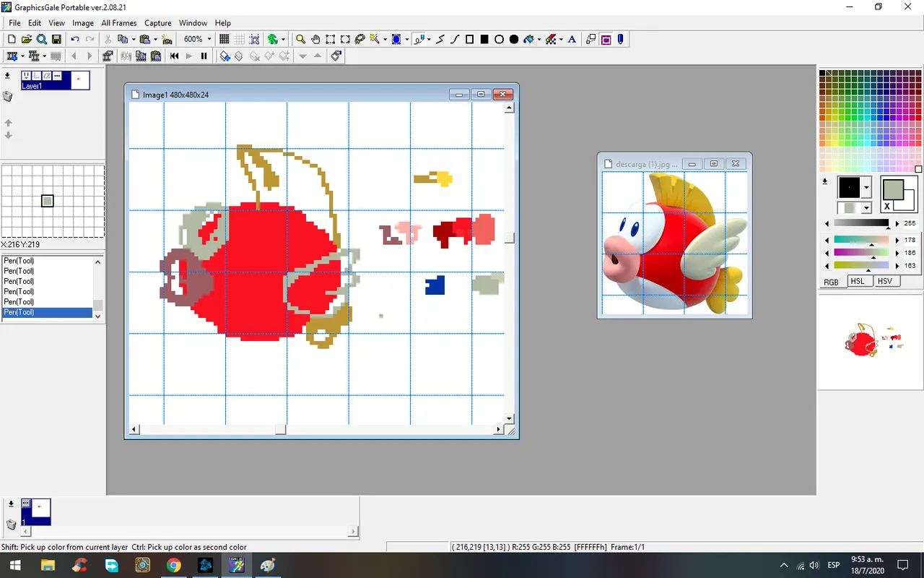Image resolution: width=924 pixels, height=578 pixels.
Task: Select the Zoom magnifier tool
Action: tap(301, 39)
